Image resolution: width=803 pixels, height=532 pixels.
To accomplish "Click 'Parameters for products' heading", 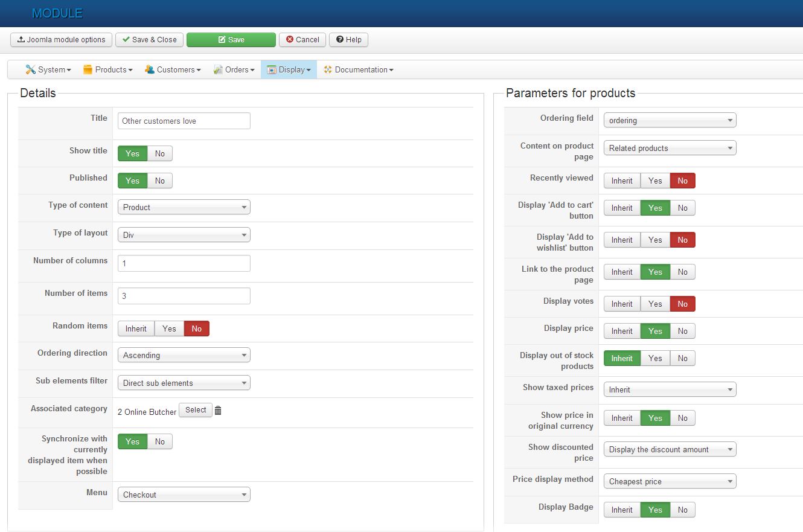I will (571, 93).
